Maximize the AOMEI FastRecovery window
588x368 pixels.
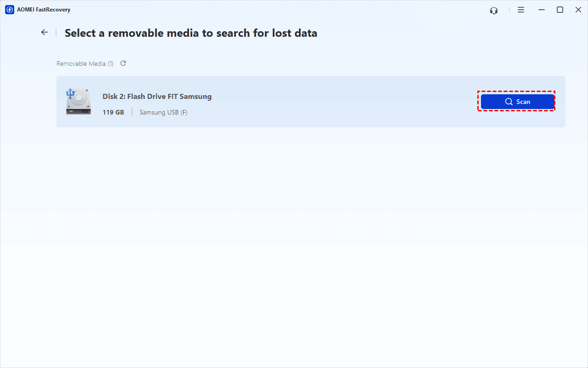click(560, 10)
